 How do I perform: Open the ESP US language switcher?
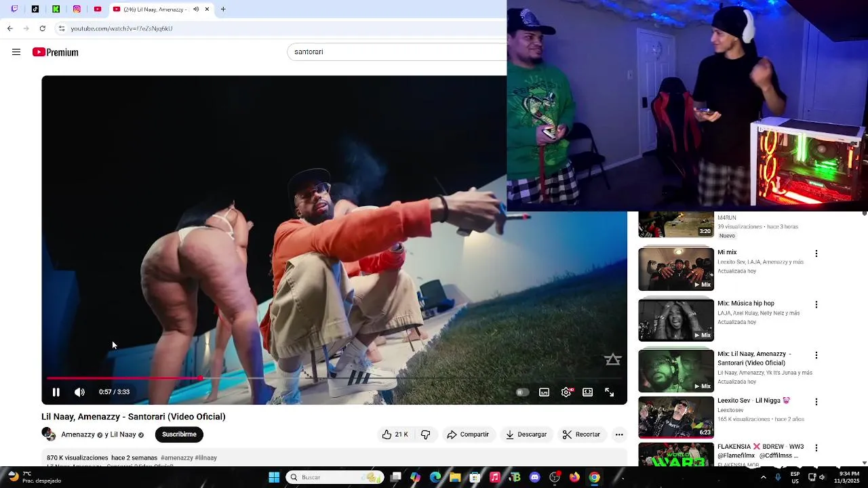794,477
